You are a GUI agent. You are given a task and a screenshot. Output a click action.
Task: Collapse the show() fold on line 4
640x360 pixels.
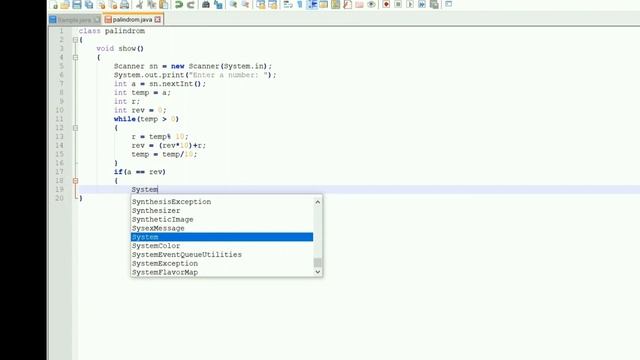coord(76,58)
